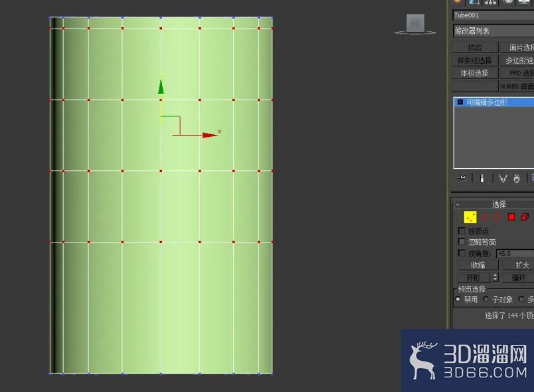Click the 面片选择 modifier button
Image resolution: width=534 pixels, height=392 pixels.
pos(517,47)
